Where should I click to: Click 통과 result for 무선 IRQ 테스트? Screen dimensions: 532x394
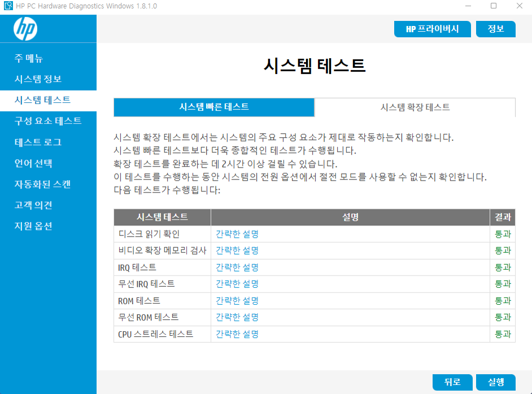pos(503,284)
